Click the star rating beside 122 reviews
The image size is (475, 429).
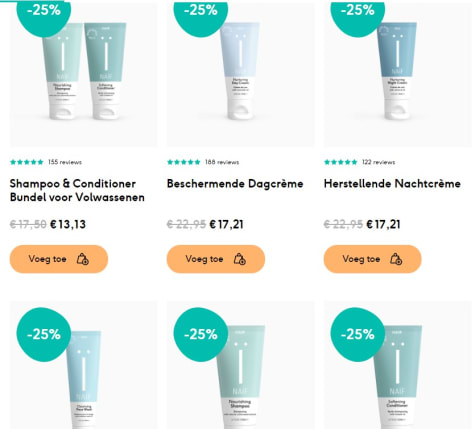tap(341, 162)
